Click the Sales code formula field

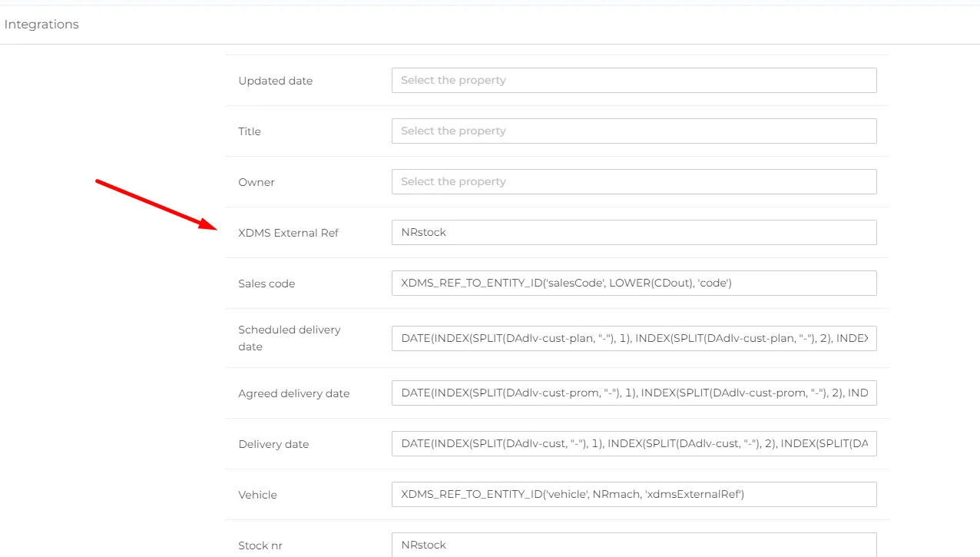coord(634,283)
